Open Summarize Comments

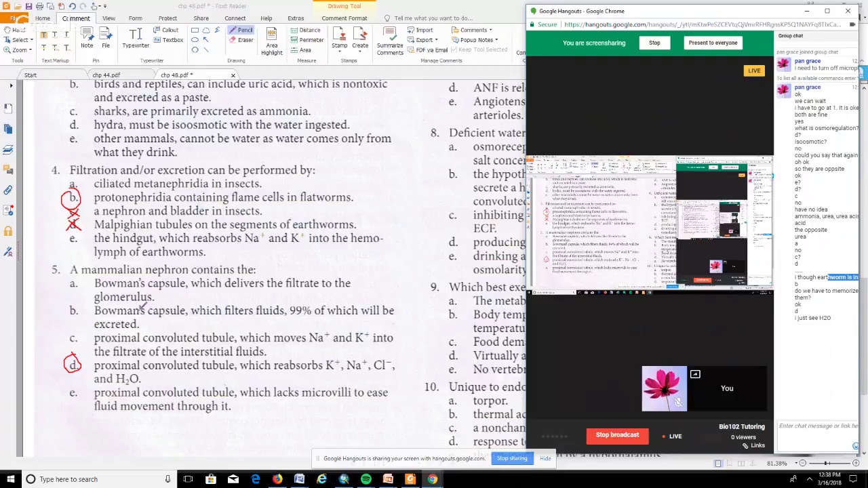point(390,42)
